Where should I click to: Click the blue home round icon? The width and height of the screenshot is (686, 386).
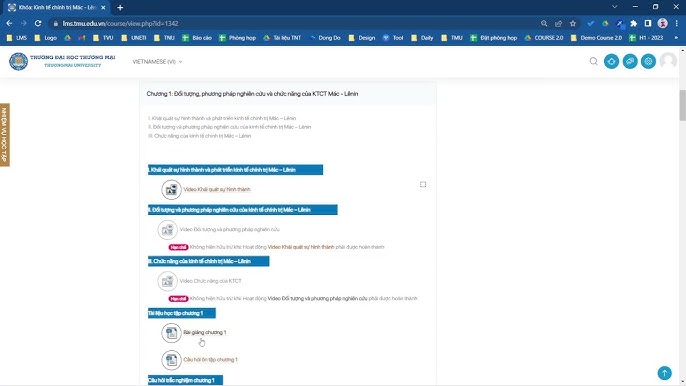tap(612, 61)
